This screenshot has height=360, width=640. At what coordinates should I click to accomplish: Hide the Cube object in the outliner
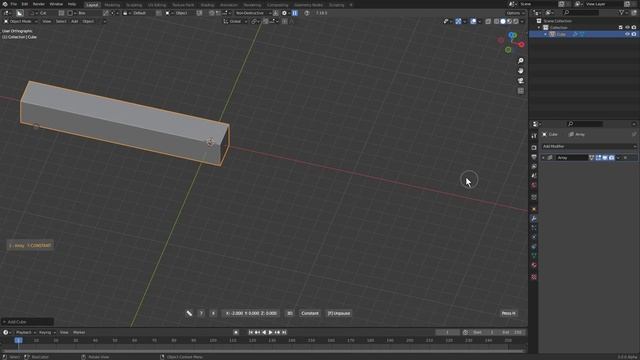[x=627, y=34]
